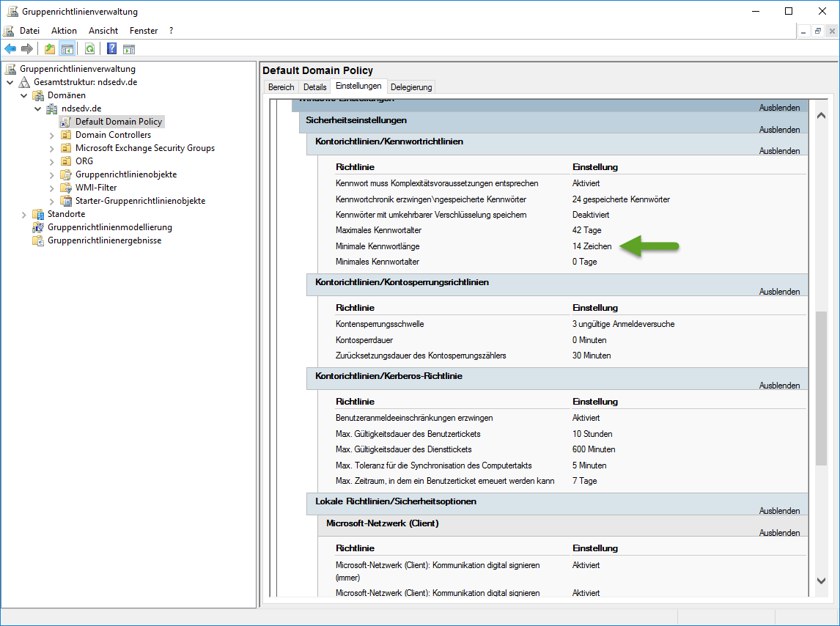840x626 pixels.
Task: Open the Aktion menu
Action: (64, 31)
